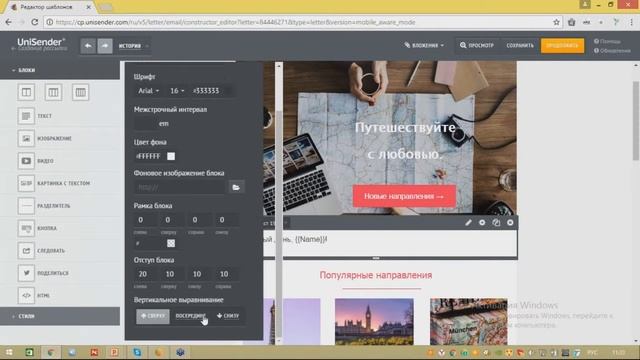Click the browser address bar
The width and height of the screenshot is (640, 360).
click(x=302, y=22)
